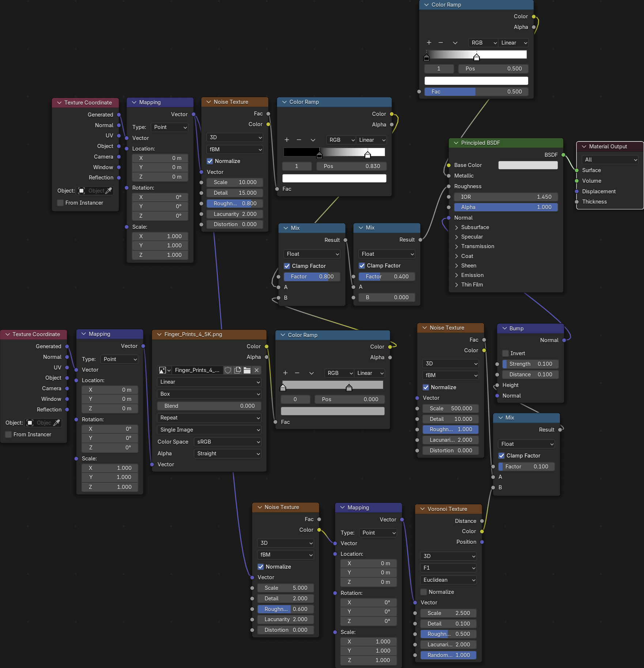Open Material Output target dropdown showing All
644x668 pixels.
pyautogui.click(x=610, y=160)
